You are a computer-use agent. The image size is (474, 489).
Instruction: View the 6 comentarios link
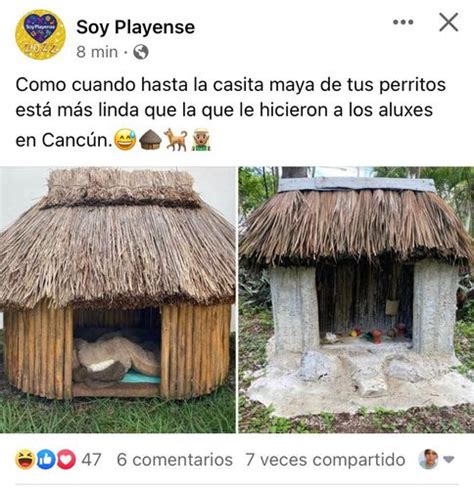tap(175, 460)
